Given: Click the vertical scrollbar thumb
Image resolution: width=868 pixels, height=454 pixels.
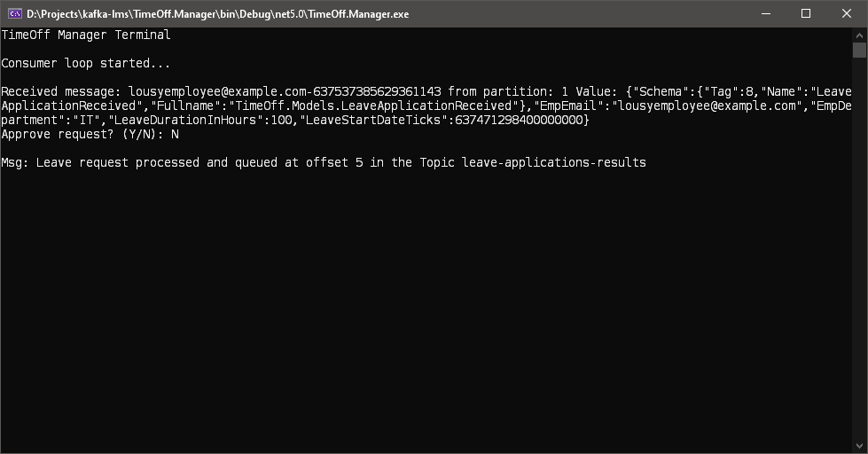Looking at the screenshot, I should click(859, 50).
